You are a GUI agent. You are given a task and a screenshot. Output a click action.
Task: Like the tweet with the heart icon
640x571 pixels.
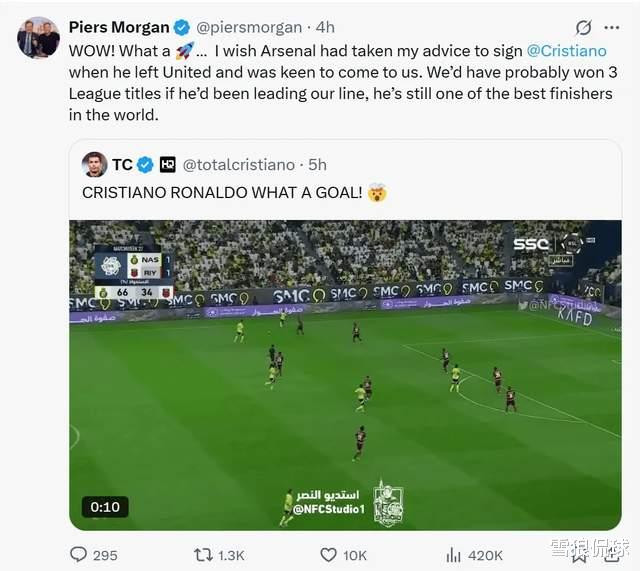pyautogui.click(x=328, y=555)
